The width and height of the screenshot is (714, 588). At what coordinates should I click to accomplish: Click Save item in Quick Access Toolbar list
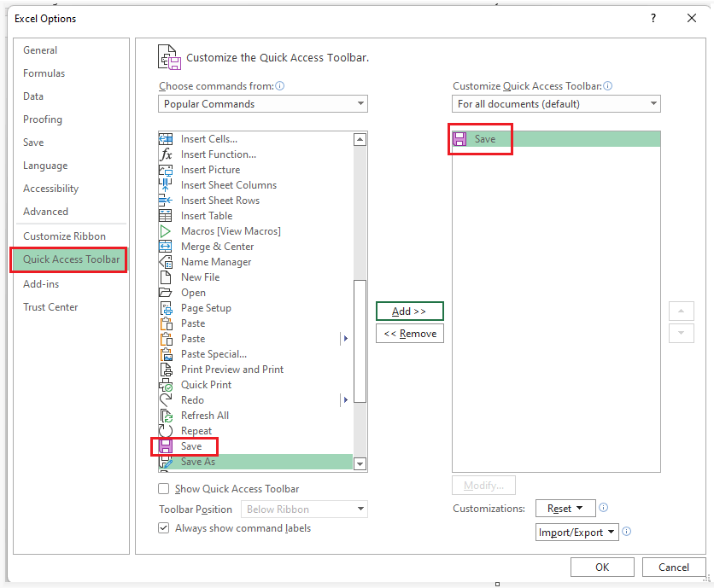(556, 139)
